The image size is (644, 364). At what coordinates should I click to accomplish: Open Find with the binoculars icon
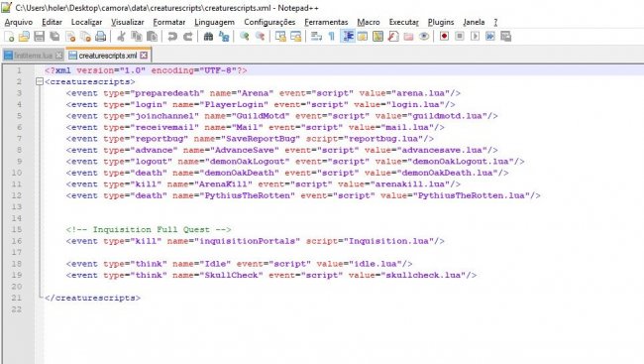click(209, 37)
